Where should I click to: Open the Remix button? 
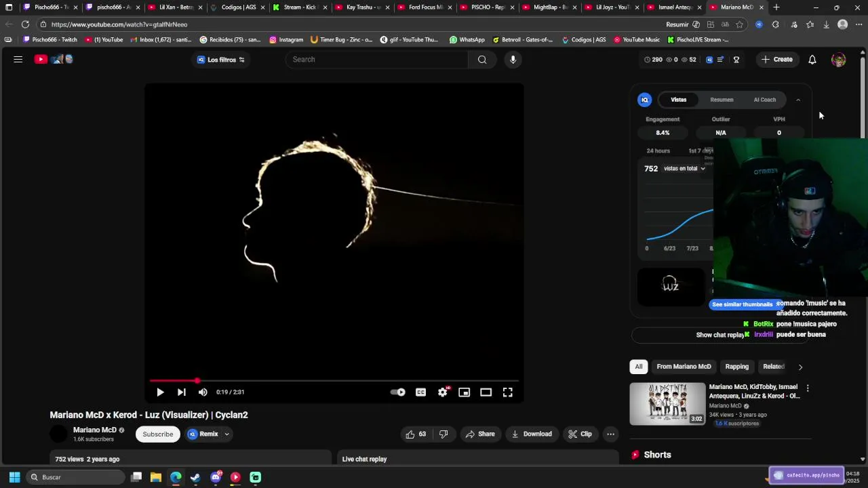[203, 434]
